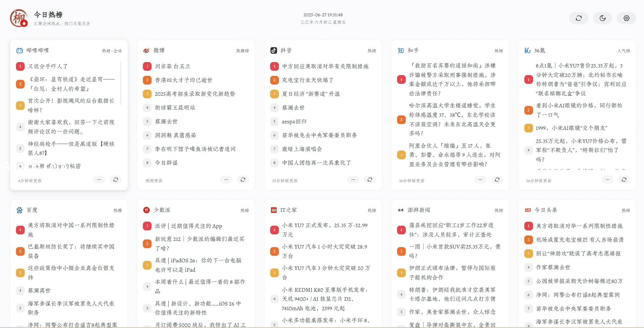Click the IT之家 card logo icon
The width and height of the screenshot is (644, 328).
[x=274, y=210]
